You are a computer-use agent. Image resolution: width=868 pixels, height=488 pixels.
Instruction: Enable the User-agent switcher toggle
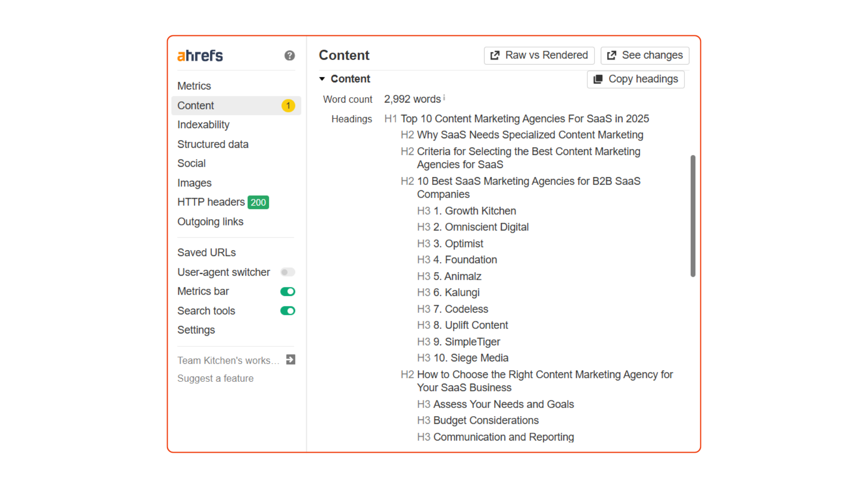[288, 272]
